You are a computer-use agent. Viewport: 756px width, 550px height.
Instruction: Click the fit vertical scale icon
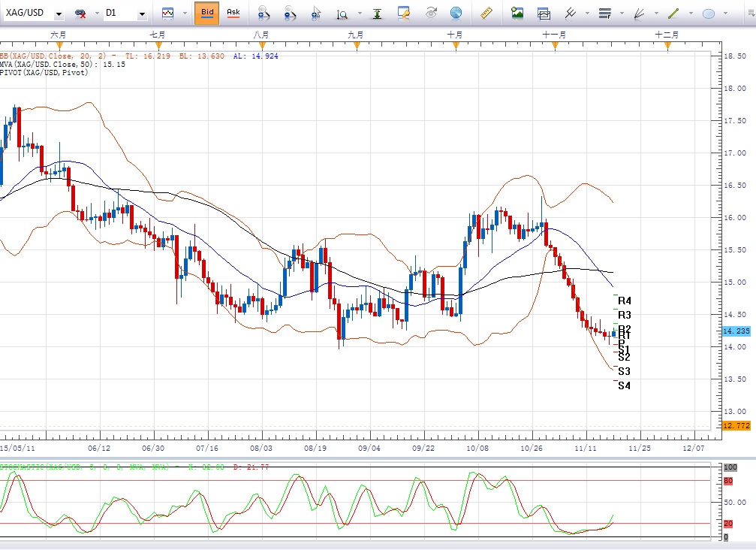pyautogui.click(x=378, y=14)
